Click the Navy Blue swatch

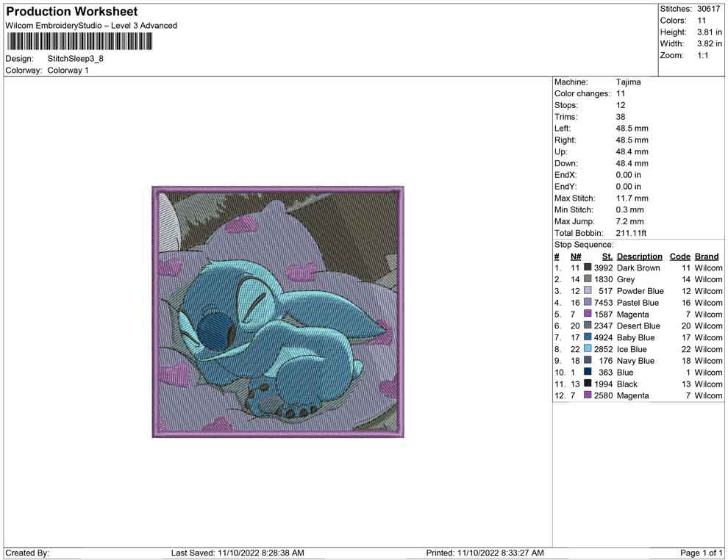pos(588,360)
